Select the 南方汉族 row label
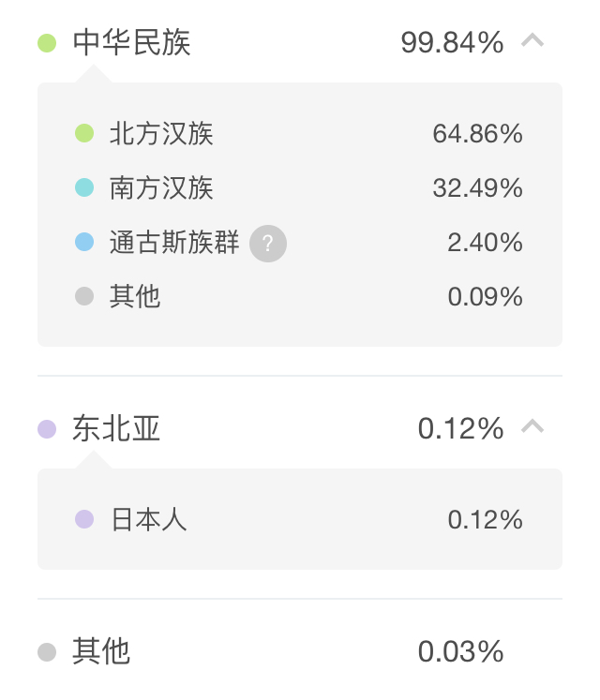Screen dimensions: 600x700 [161, 188]
